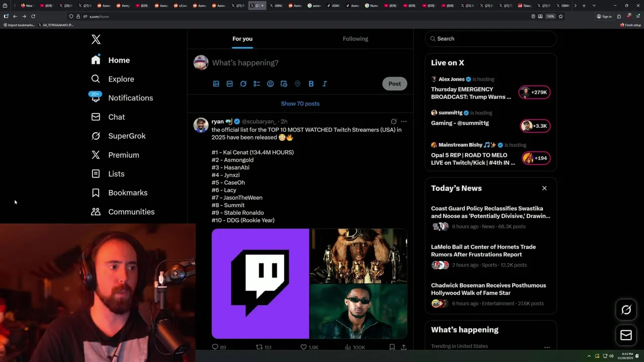Open Thursday EMERGENCY BROADCAST title
The width and height of the screenshot is (644, 362).
click(471, 93)
